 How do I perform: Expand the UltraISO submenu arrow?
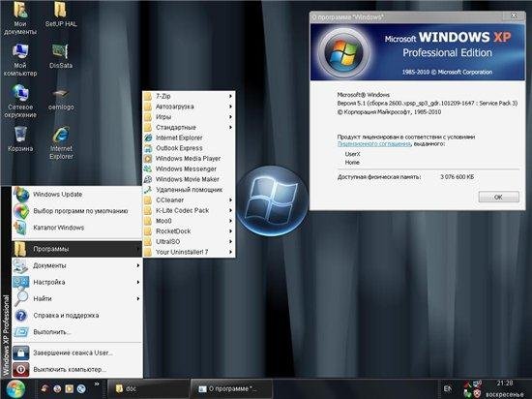pyautogui.click(x=230, y=242)
